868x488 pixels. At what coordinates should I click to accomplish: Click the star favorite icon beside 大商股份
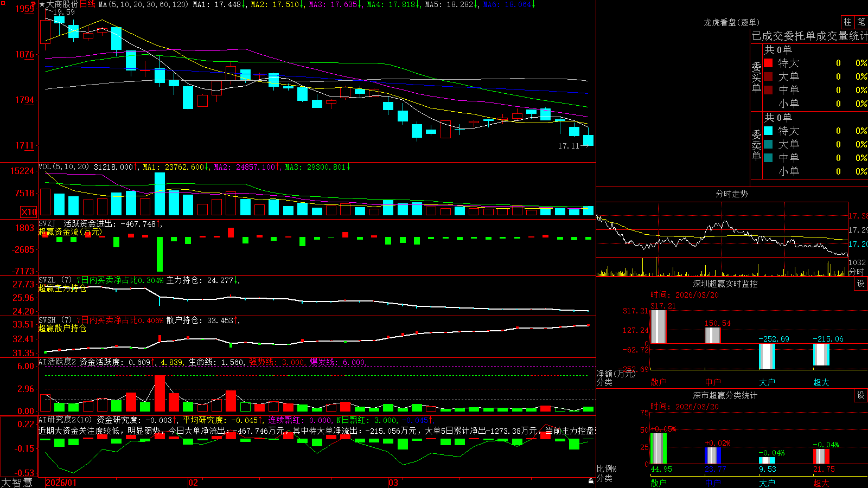[42, 4]
